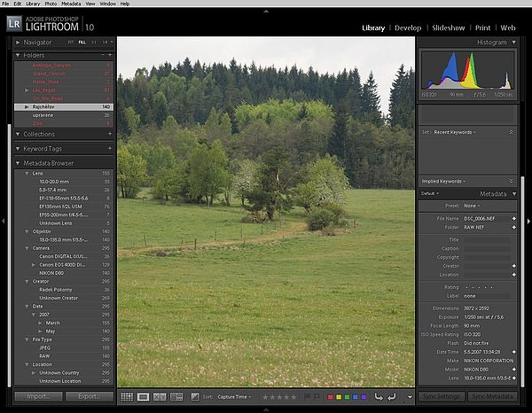
Task: Click the Sync Settings button
Action: click(x=442, y=396)
